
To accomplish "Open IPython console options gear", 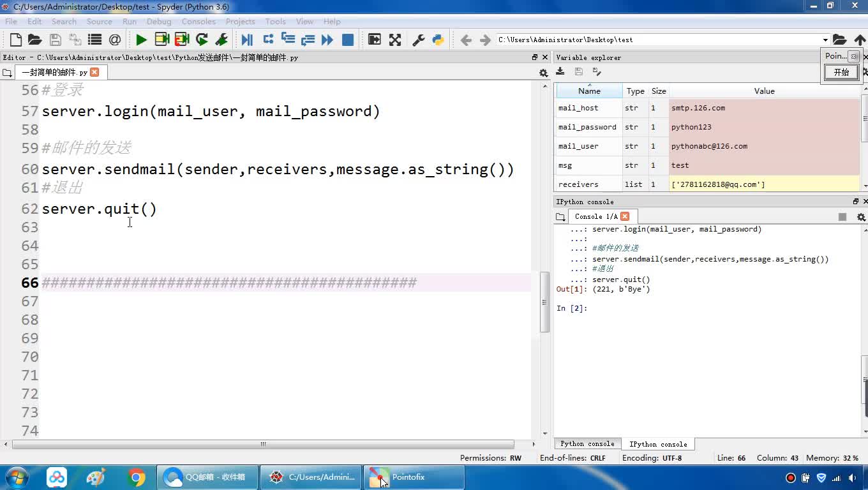I will [861, 217].
